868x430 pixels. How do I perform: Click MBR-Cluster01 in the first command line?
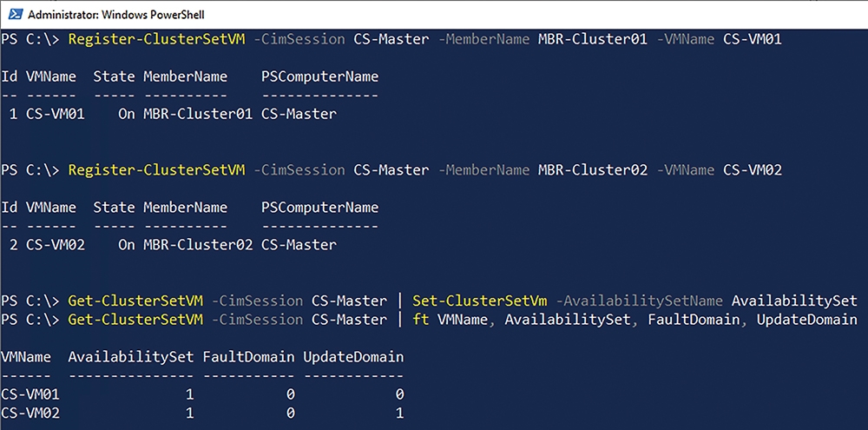point(592,39)
